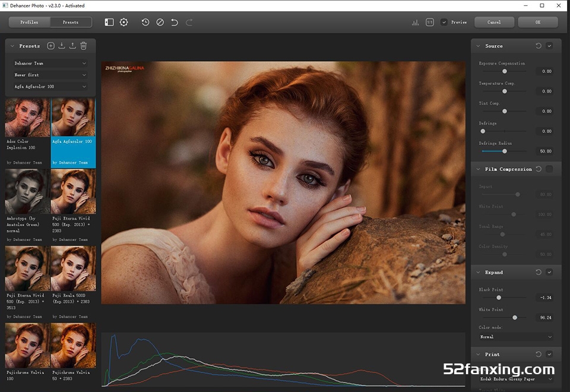
Task: Adjust the Black Point slider in Expand
Action: point(504,298)
